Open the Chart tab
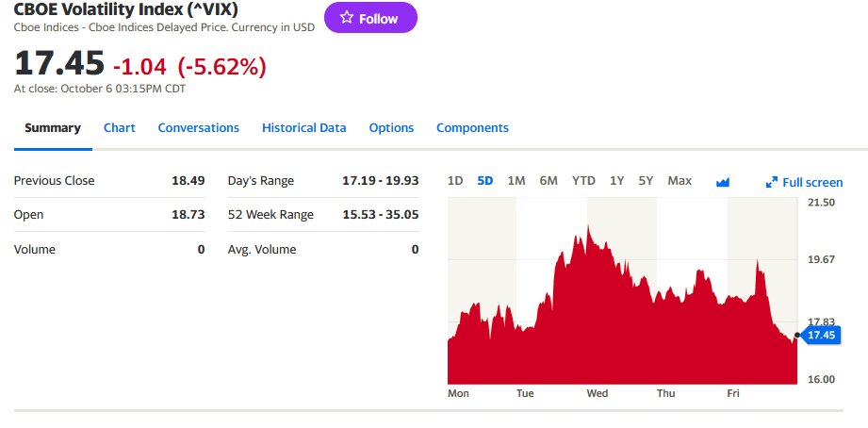The height and width of the screenshot is (428, 868). pyautogui.click(x=120, y=128)
